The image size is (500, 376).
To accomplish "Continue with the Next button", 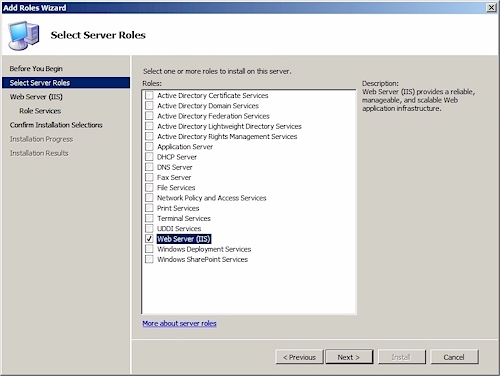I will pyautogui.click(x=349, y=357).
